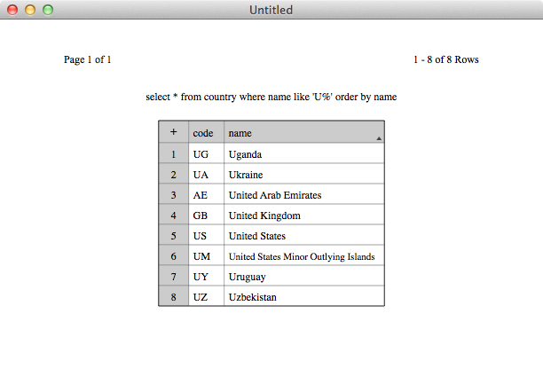
Task: Click the SQL query text above table
Action: point(271,97)
